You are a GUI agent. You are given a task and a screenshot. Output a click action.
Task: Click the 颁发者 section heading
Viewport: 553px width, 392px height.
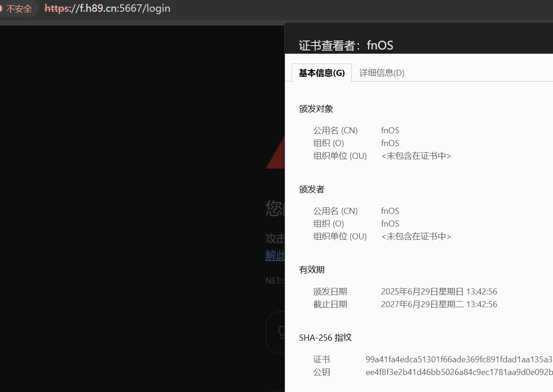[311, 189]
